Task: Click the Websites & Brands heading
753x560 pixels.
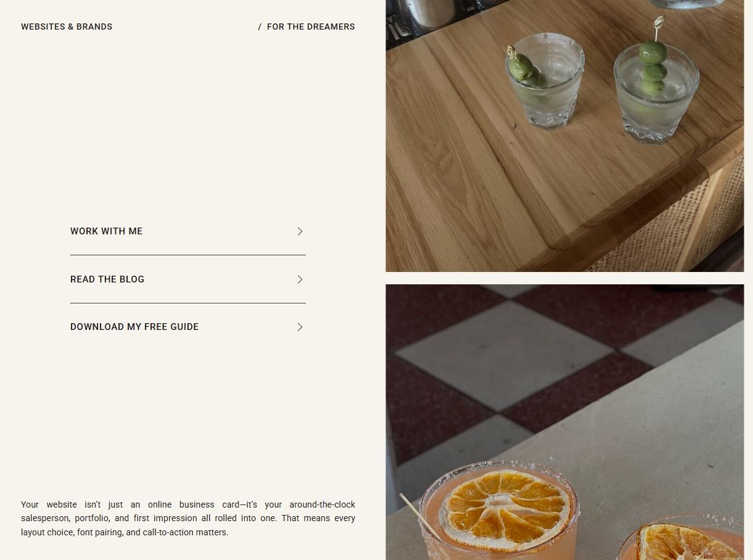Action: click(x=67, y=27)
